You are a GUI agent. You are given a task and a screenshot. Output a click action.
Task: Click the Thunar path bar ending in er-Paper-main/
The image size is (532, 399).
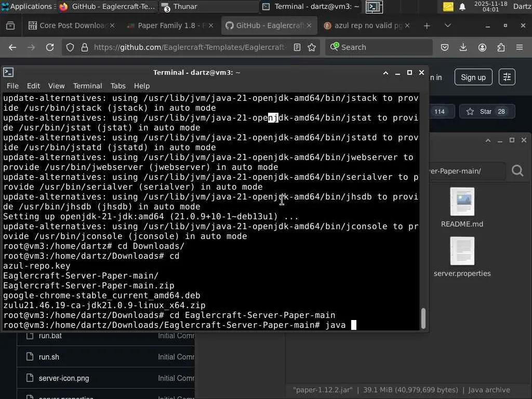[x=468, y=171]
